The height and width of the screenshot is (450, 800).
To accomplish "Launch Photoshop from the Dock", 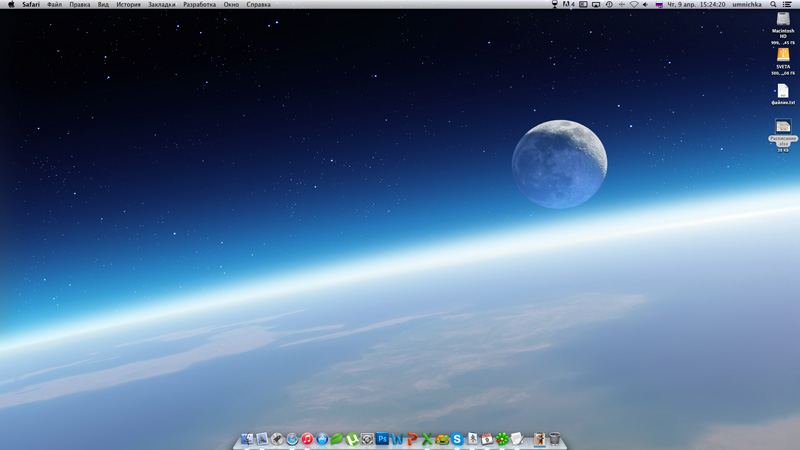I will 382,439.
